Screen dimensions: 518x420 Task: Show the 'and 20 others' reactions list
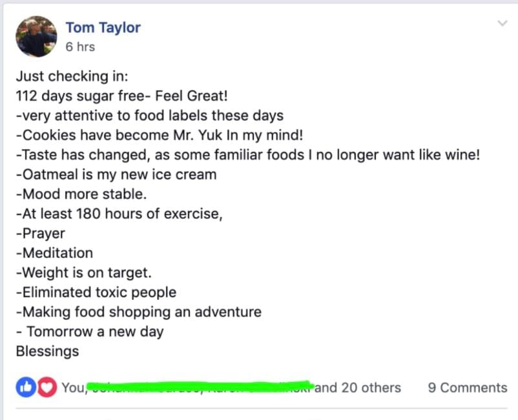point(358,388)
